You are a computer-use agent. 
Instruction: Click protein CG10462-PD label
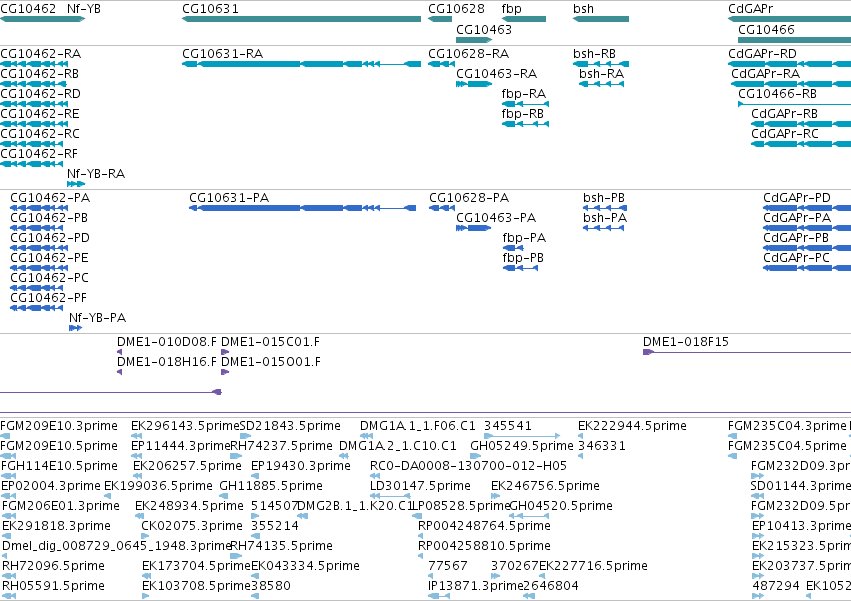click(50, 238)
